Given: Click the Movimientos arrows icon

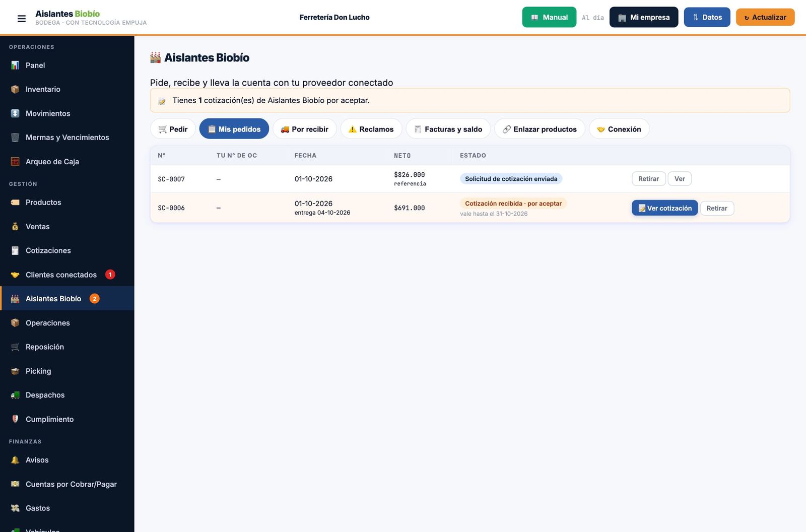Looking at the screenshot, I should click(x=15, y=113).
